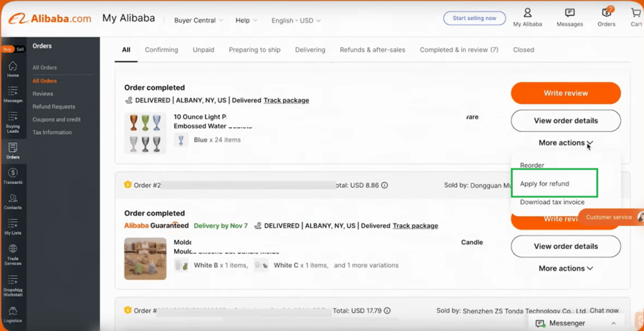This screenshot has width=644, height=331.
Task: Click the Alibaba.com logo
Action: coord(50,19)
